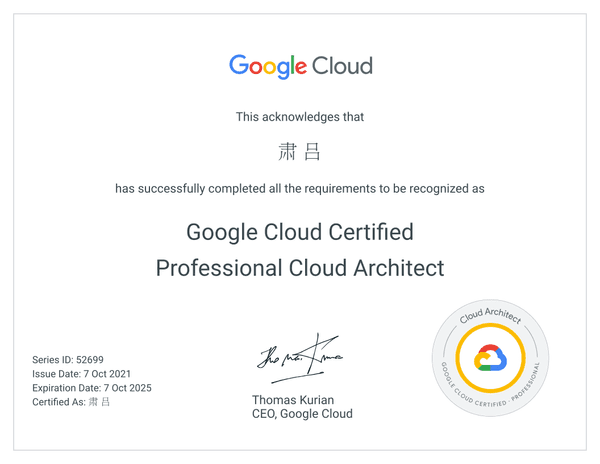Click the "Google Cloud Certified" heading

point(300,232)
